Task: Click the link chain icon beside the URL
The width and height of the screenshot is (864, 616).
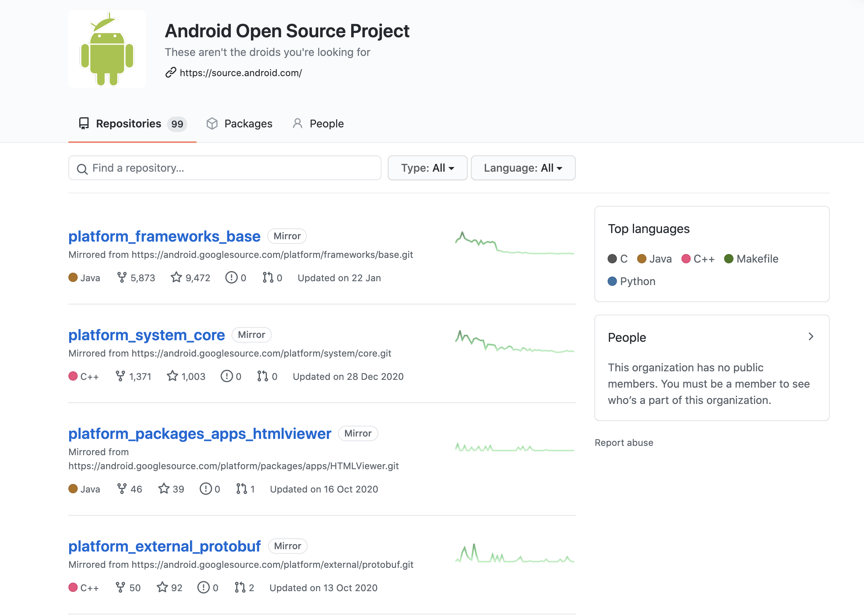Action: click(171, 73)
